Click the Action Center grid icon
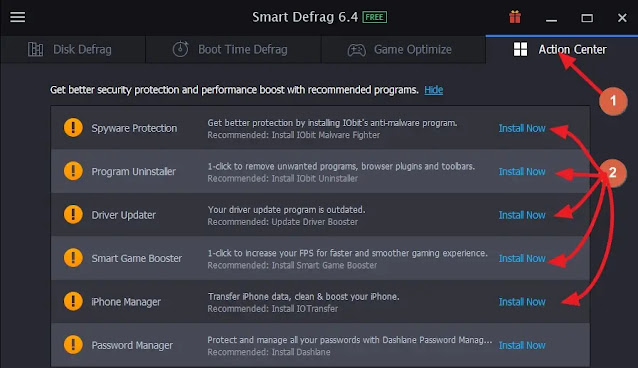Screen dimensions: 638x368 pos(520,49)
